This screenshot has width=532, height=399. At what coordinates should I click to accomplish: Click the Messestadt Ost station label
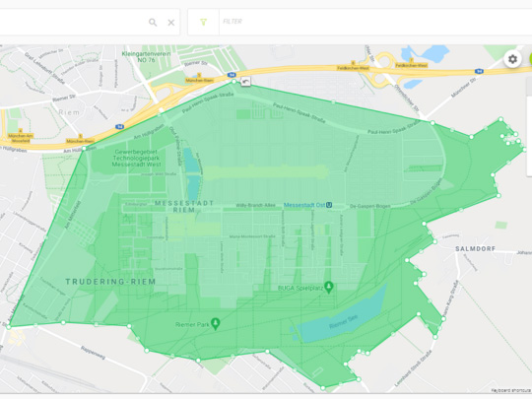(x=304, y=205)
